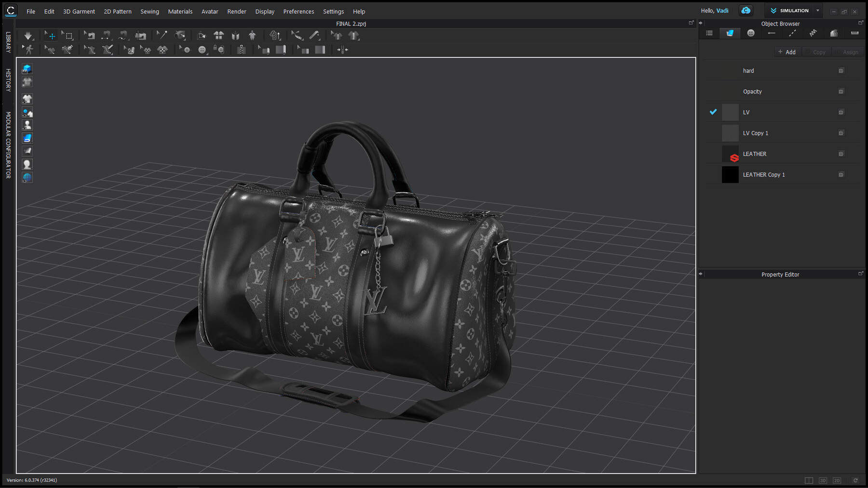The image size is (868, 488).
Task: Open the HISTORY side tab
Action: (8, 80)
